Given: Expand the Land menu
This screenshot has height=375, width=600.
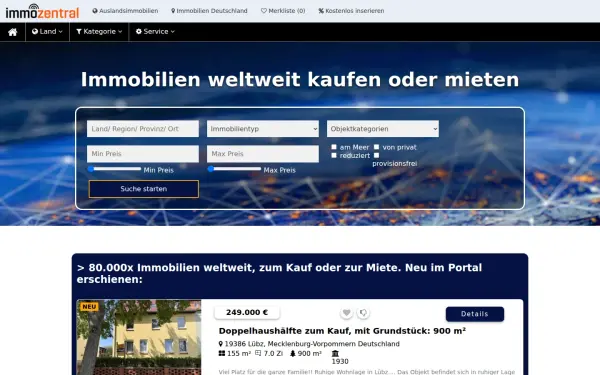Looking at the screenshot, I should click(47, 32).
